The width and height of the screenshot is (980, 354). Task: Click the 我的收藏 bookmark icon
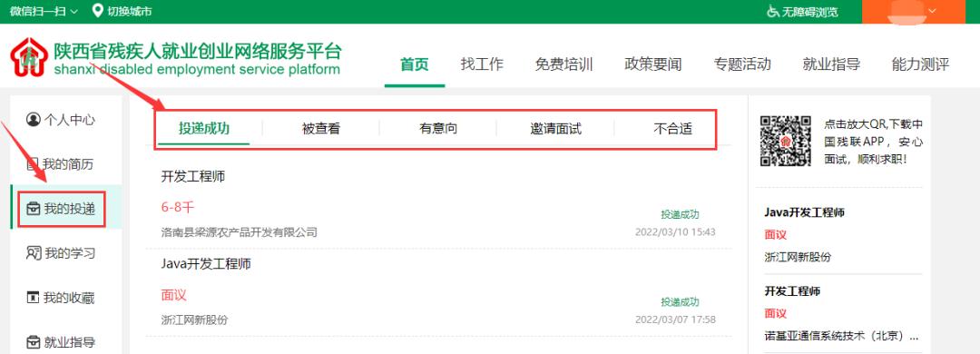(33, 298)
